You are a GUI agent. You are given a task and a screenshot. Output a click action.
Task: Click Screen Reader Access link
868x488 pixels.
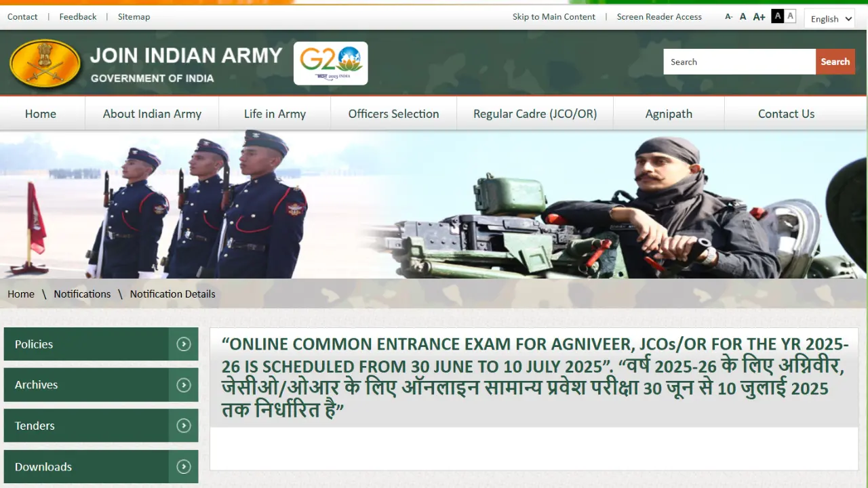659,16
